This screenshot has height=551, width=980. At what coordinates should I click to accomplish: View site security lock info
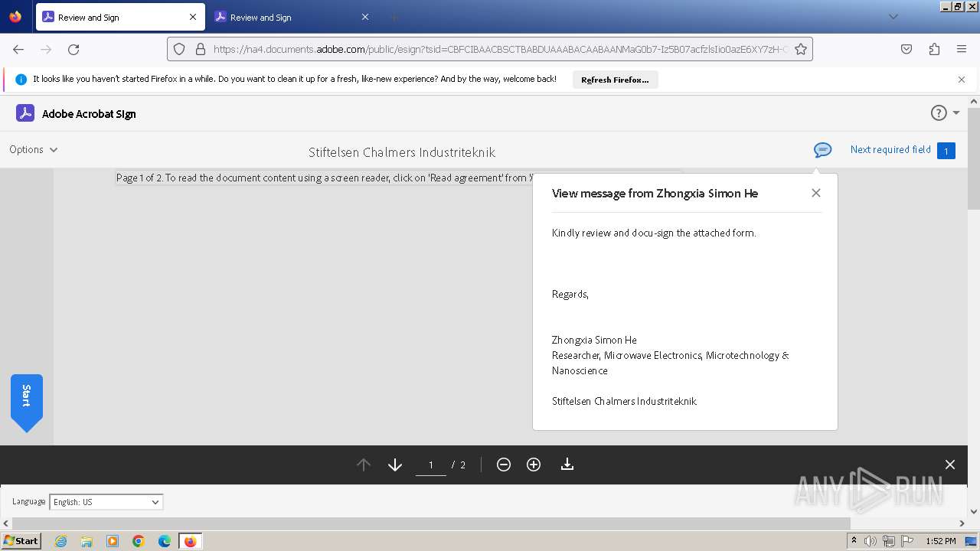(x=201, y=49)
